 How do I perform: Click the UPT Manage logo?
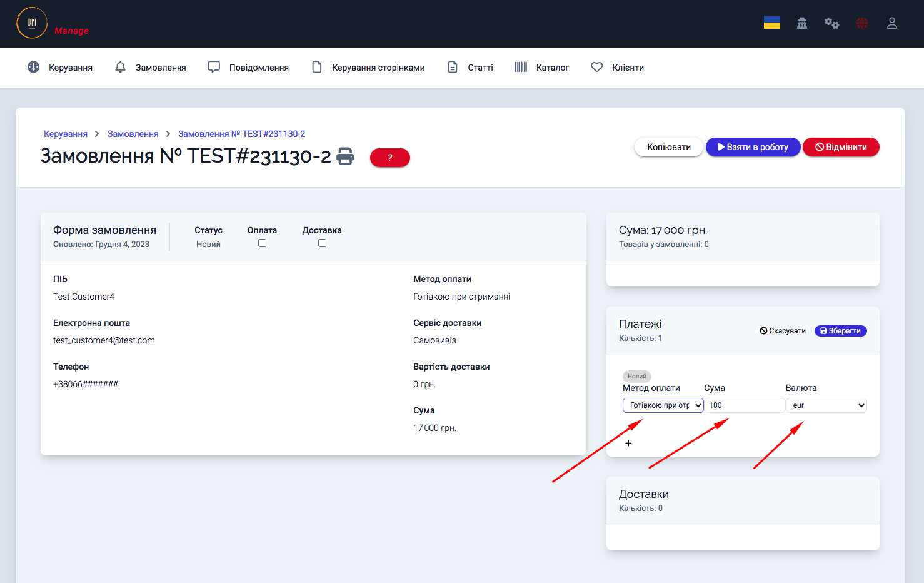(53, 23)
